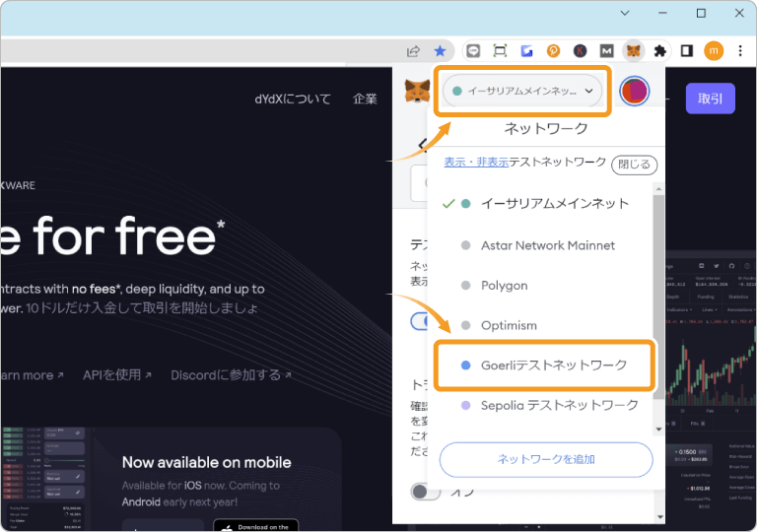The height and width of the screenshot is (532, 757).
Task: Open the orange P extension icon
Action: point(553,50)
